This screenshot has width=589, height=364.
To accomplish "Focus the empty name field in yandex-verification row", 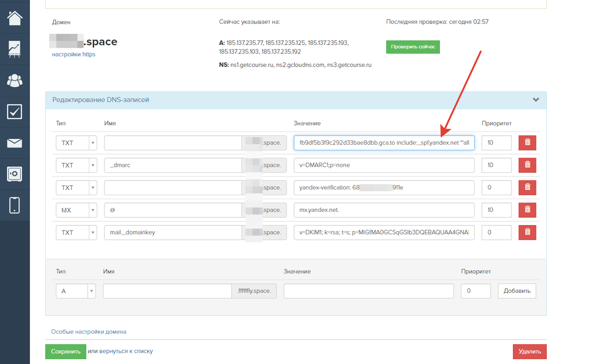I will tap(173, 187).
